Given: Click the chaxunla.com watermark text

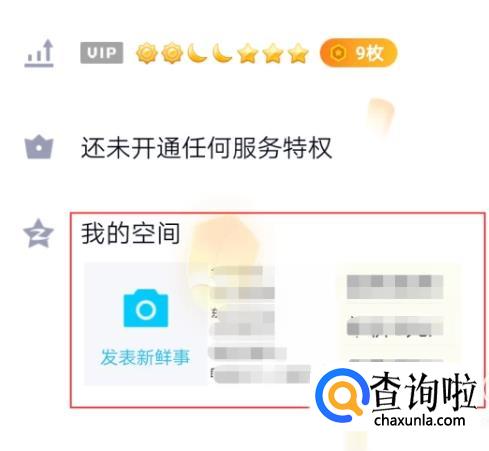Looking at the screenshot, I should 419,420.
